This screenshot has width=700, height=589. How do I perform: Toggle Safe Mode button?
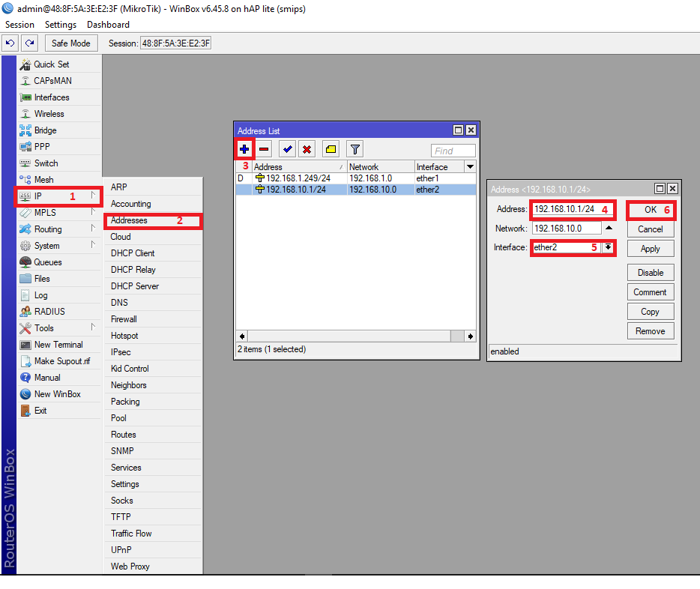click(x=71, y=43)
